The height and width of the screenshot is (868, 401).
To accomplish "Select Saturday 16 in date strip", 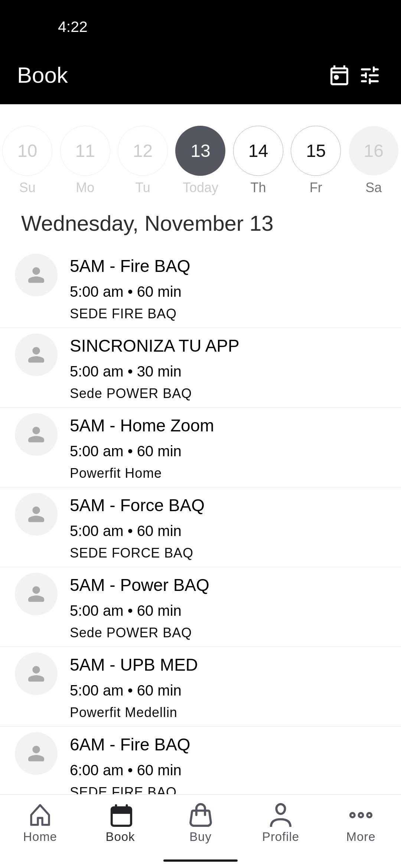I will click(x=373, y=151).
